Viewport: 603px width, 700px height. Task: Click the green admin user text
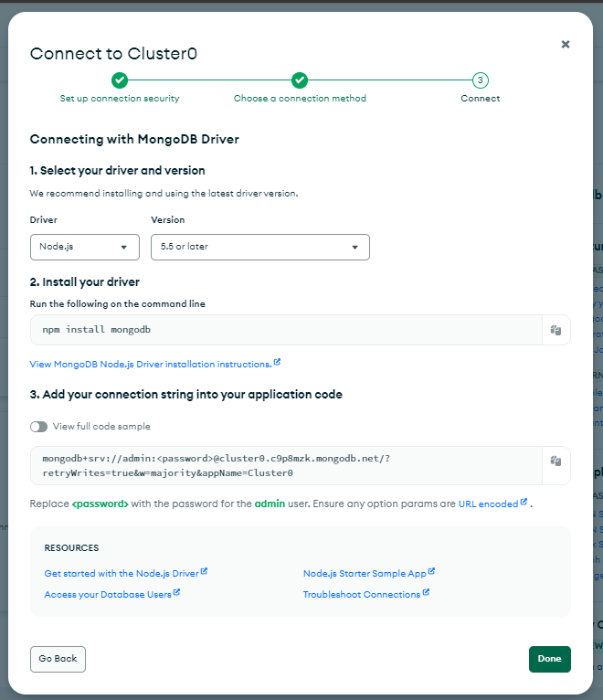(x=270, y=504)
